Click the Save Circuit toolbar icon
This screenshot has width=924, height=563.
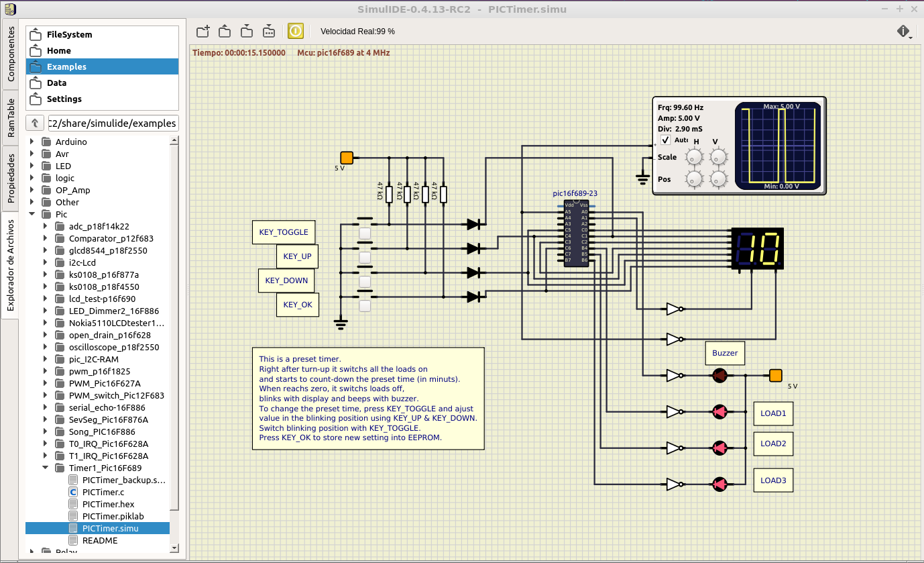247,31
